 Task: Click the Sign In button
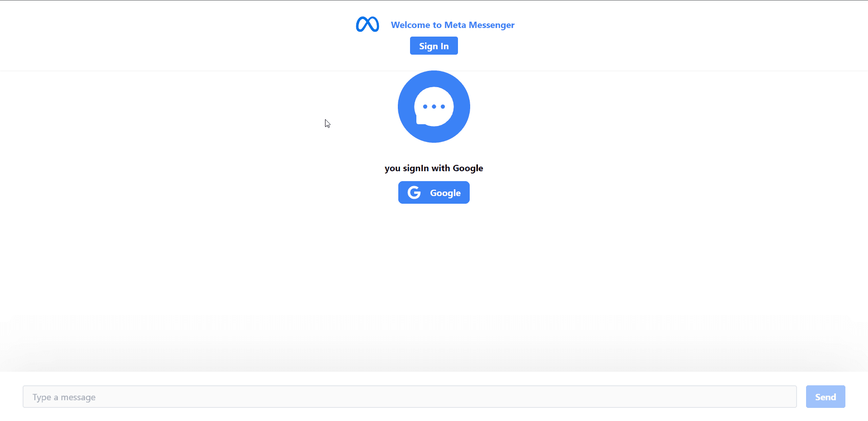[x=434, y=46]
